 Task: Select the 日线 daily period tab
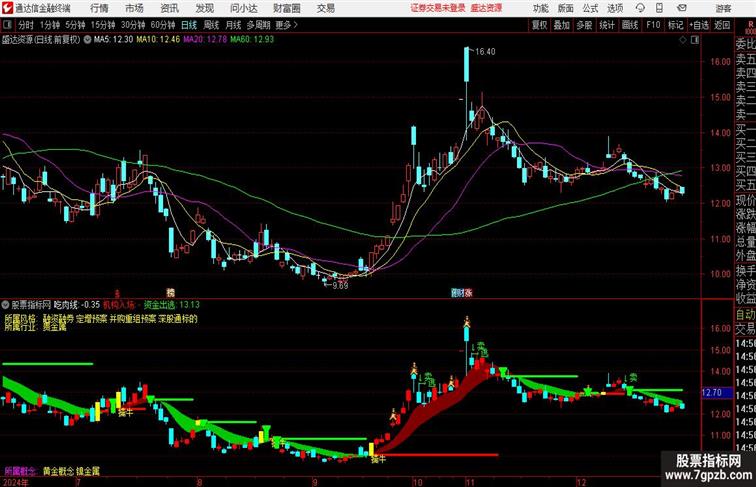pos(189,25)
